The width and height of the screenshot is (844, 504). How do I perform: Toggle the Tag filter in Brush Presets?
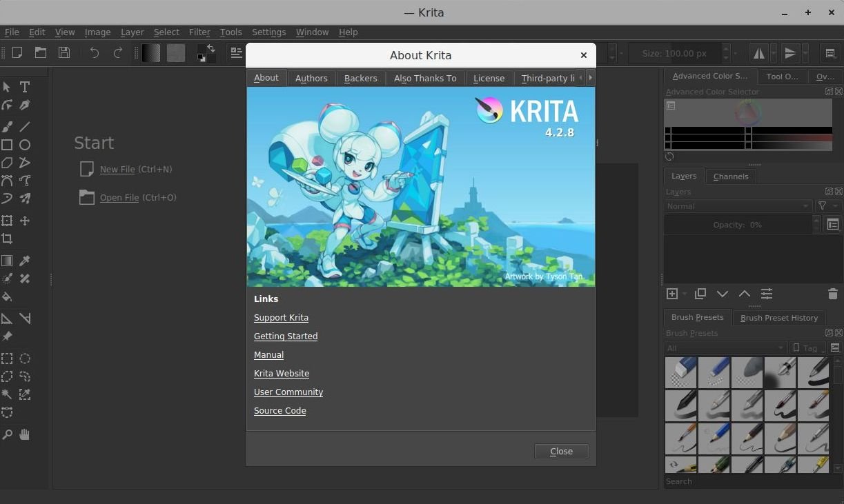(806, 347)
